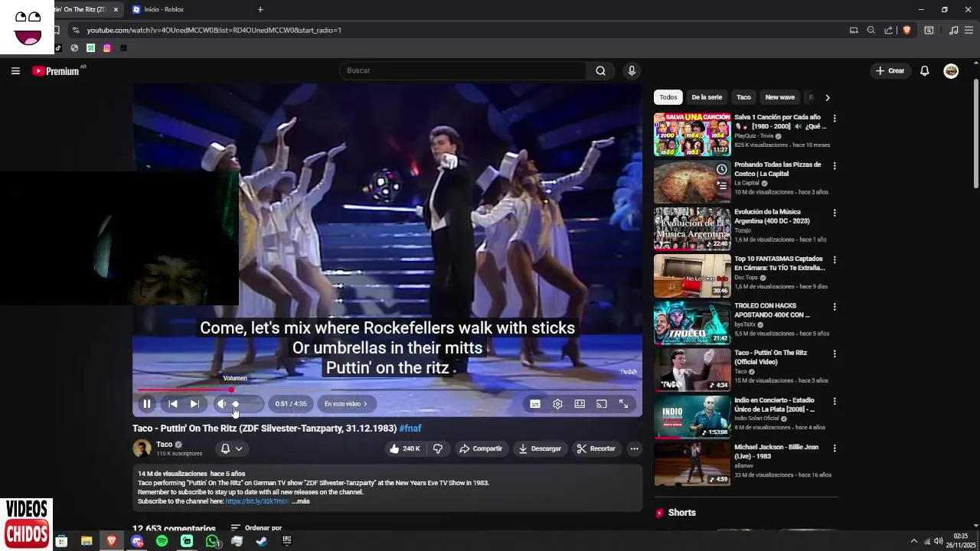Start voice search with the microphone
Viewport: 980px width, 551px height.
point(632,70)
